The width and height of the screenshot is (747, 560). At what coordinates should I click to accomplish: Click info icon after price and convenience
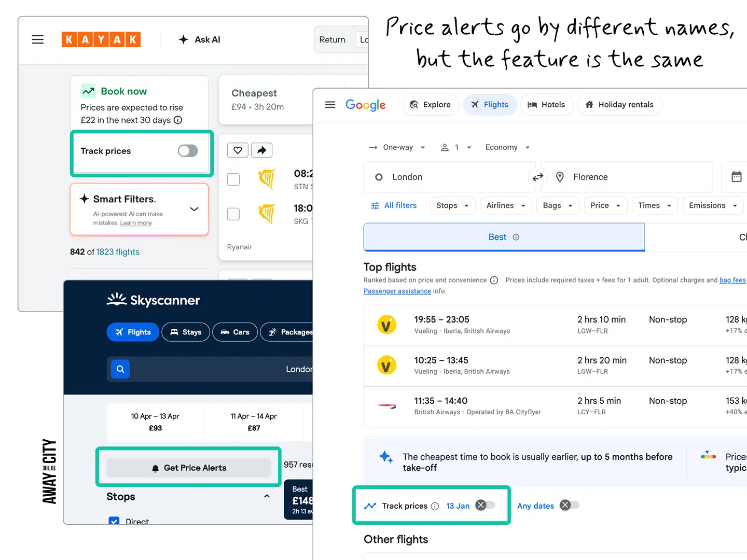(x=494, y=281)
